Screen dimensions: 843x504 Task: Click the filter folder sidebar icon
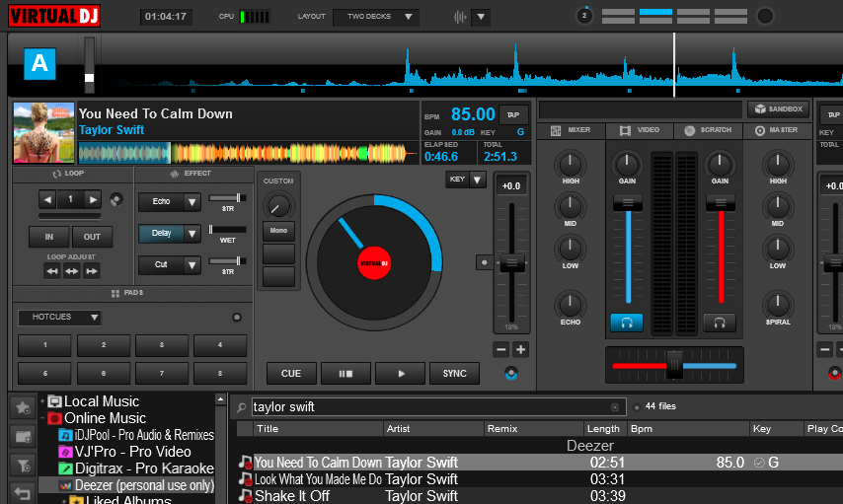(x=23, y=466)
